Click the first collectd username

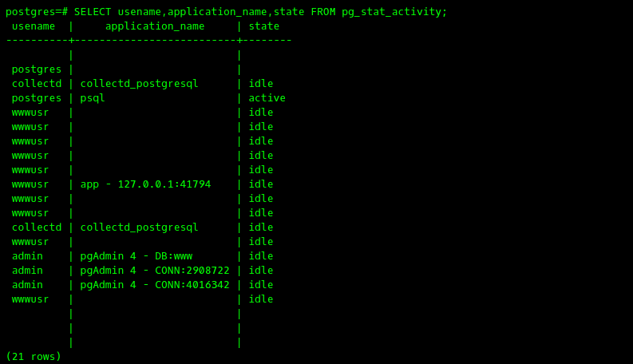[37, 84]
